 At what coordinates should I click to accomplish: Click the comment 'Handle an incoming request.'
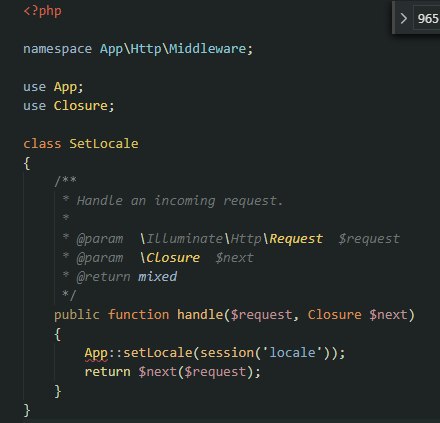179,201
